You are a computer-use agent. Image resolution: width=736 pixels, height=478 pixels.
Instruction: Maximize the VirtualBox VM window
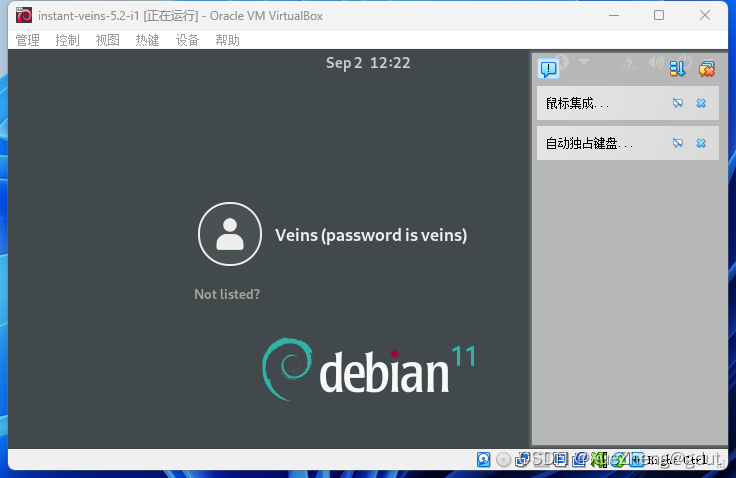[659, 15]
